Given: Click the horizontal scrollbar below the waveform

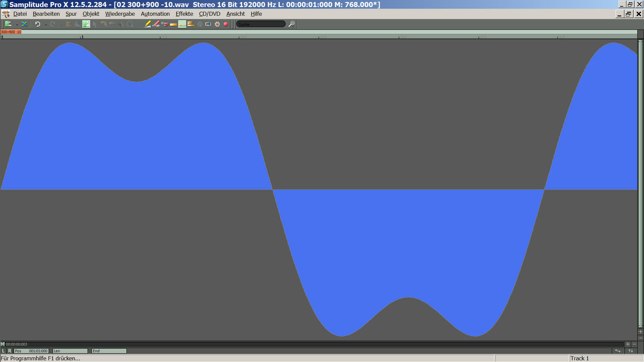Looking at the screenshot, I should pyautogui.click(x=312, y=344).
